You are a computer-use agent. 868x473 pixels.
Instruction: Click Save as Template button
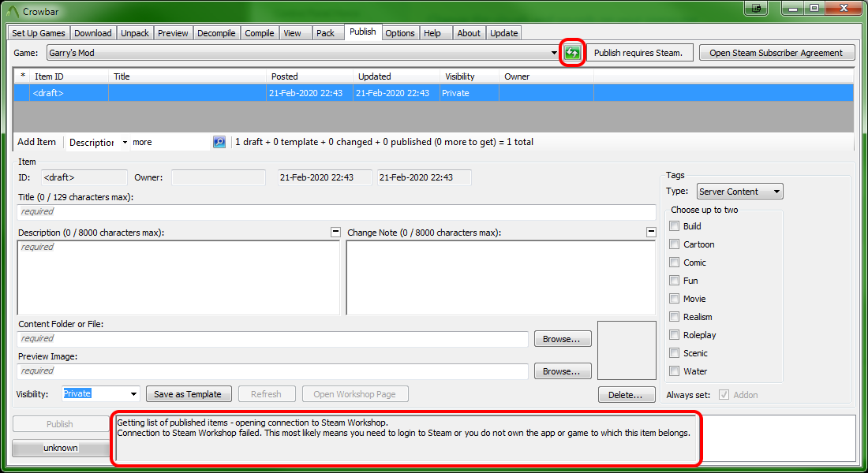coord(189,394)
